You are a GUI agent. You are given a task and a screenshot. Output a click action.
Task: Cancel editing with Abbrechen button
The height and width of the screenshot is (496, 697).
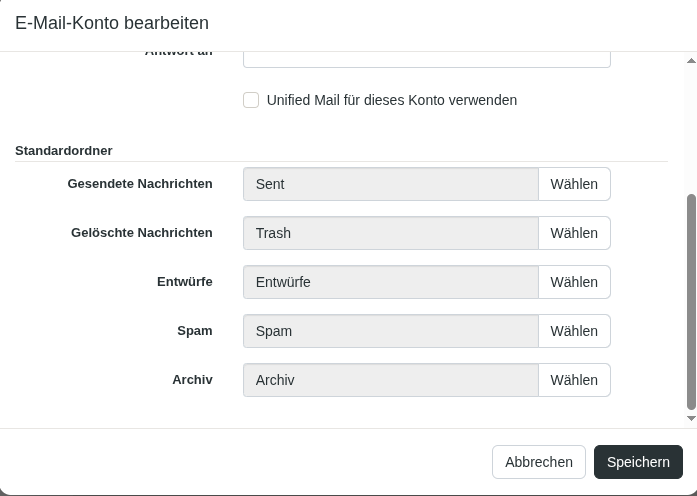pos(538,462)
